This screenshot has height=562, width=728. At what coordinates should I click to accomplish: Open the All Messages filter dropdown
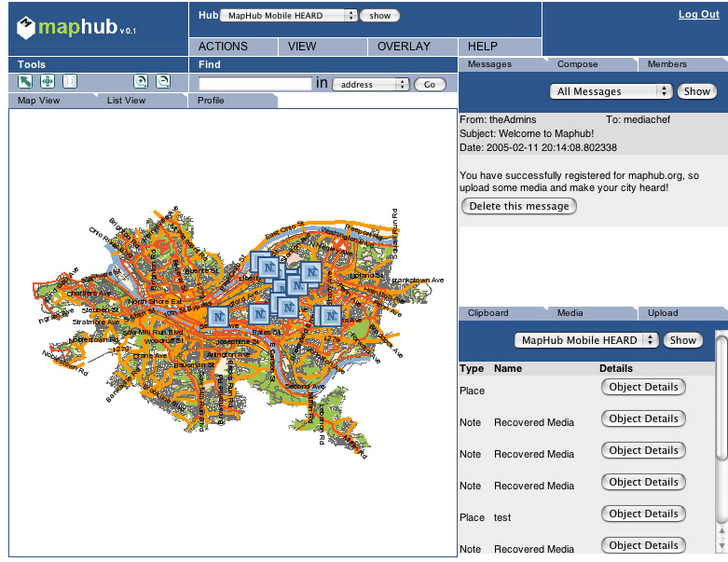(x=611, y=91)
